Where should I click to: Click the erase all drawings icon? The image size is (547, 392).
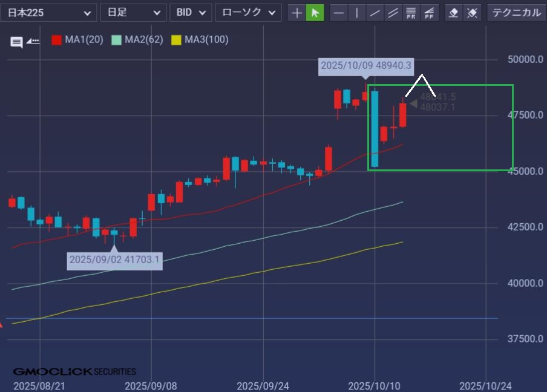(472, 13)
